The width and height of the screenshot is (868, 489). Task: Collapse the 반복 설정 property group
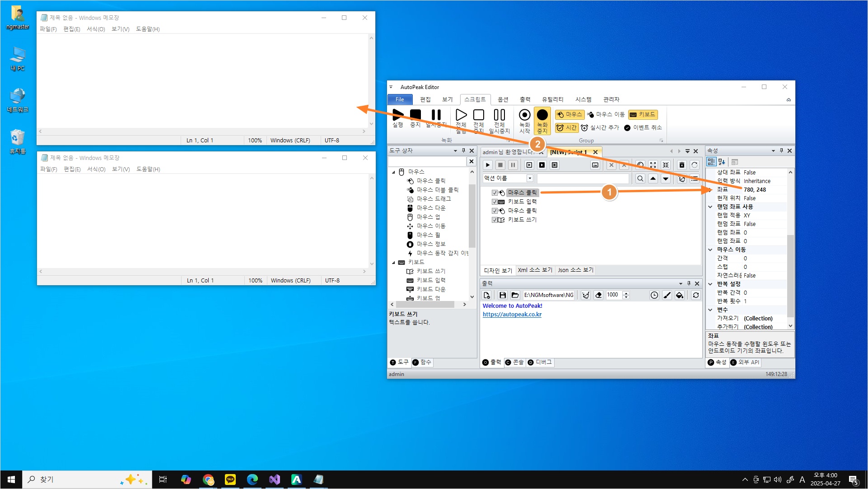coord(710,284)
